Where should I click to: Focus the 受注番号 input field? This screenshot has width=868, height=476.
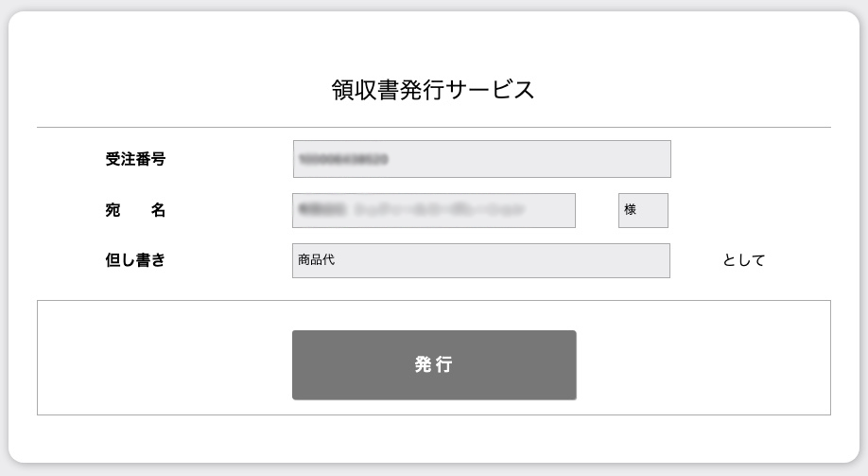click(481, 159)
